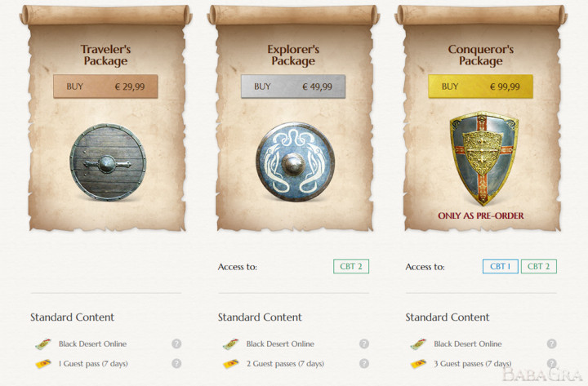Click the wooden round shield of Traveler's Package
This screenshot has width=588, height=386.
click(108, 162)
